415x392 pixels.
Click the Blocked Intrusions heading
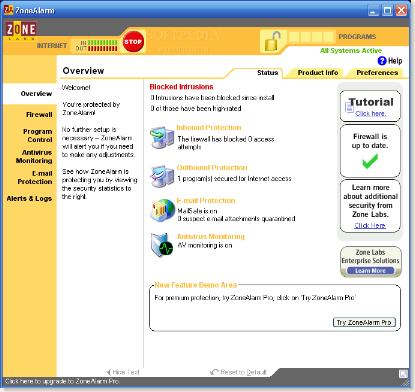[x=181, y=87]
